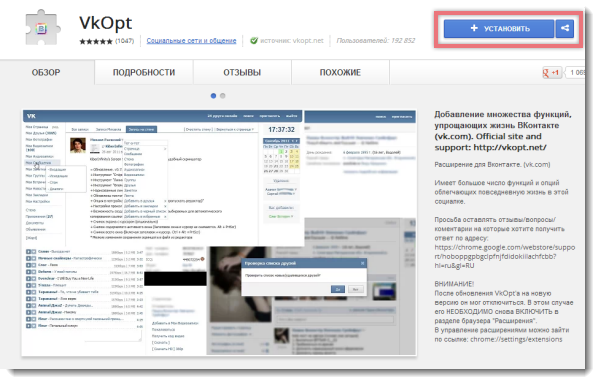Select the first blue carousel dot
Screen dimensions: 600x384
(x=214, y=96)
